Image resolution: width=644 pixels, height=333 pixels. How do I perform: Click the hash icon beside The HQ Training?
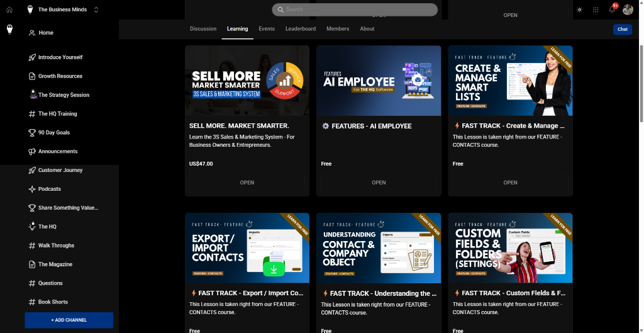click(32, 114)
